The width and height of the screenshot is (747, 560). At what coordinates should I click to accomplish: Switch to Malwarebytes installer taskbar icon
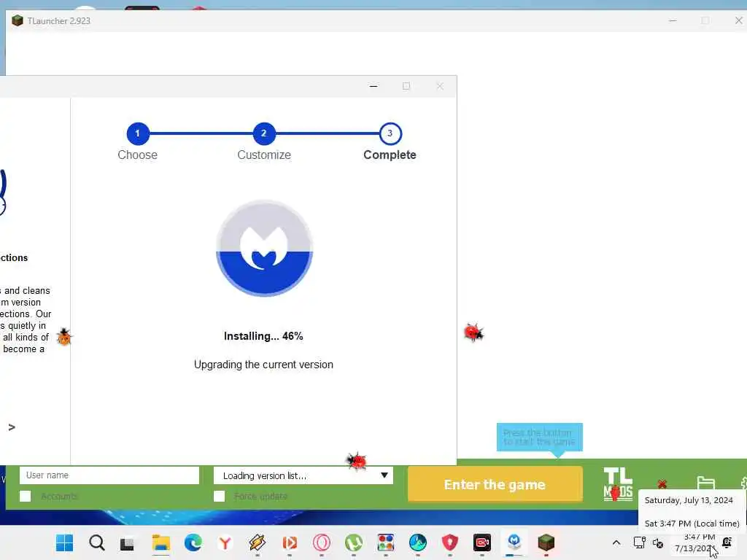514,542
